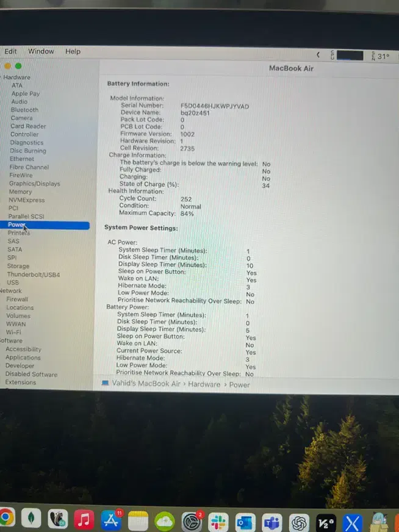This screenshot has width=399, height=532.
Task: Select Hardware category in the sidebar
Action: [16, 77]
